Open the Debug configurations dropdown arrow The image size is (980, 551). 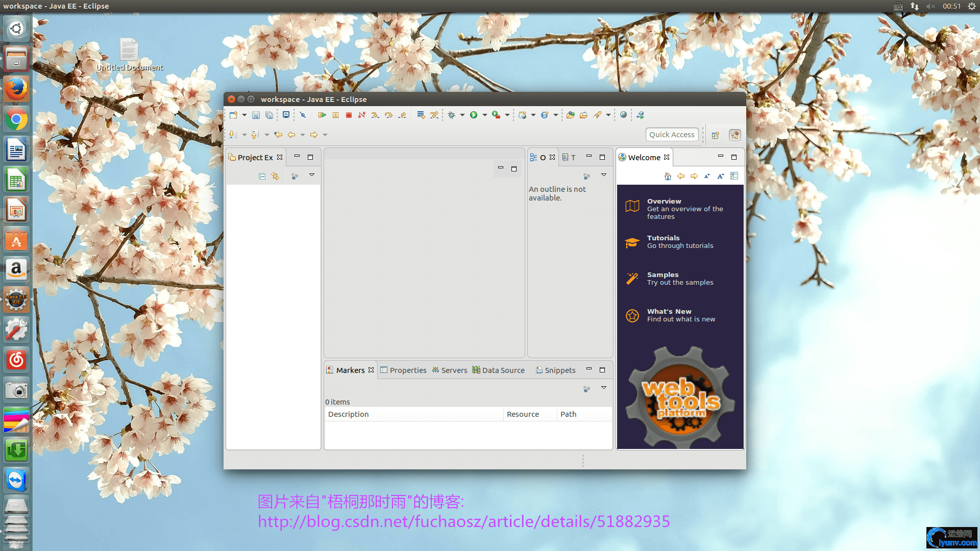462,115
